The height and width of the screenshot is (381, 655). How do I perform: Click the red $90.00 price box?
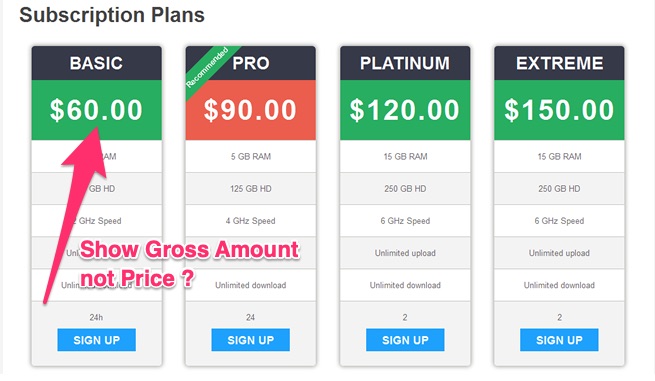[251, 110]
